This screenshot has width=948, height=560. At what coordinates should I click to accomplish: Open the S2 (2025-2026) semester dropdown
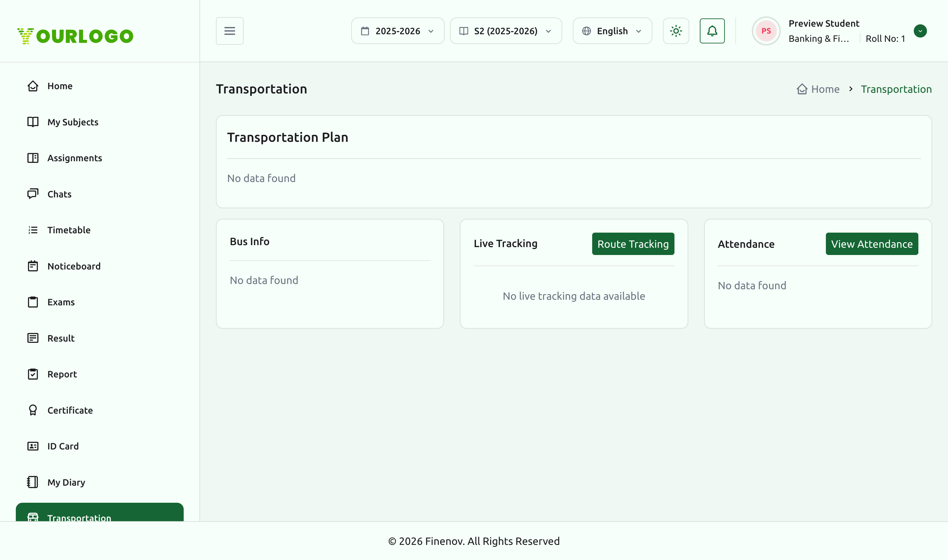click(506, 31)
